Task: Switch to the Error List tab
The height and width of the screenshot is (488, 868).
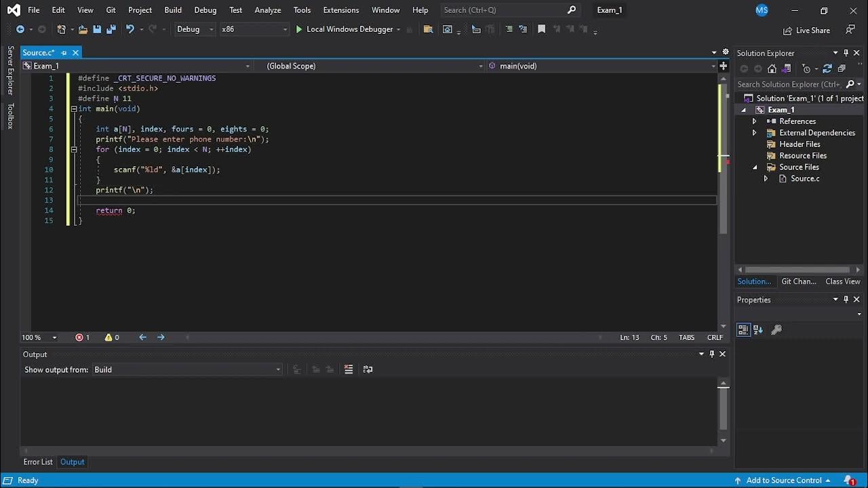Action: (38, 462)
